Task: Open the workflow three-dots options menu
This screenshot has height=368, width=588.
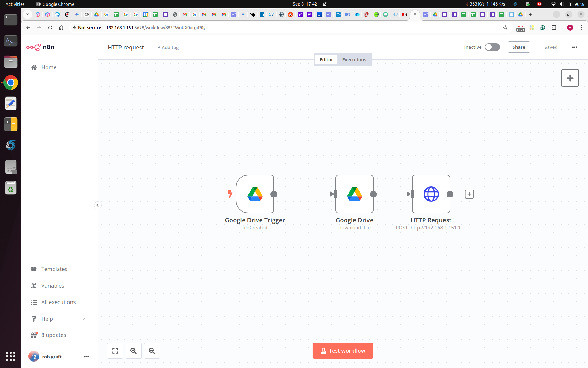Action: [575, 47]
